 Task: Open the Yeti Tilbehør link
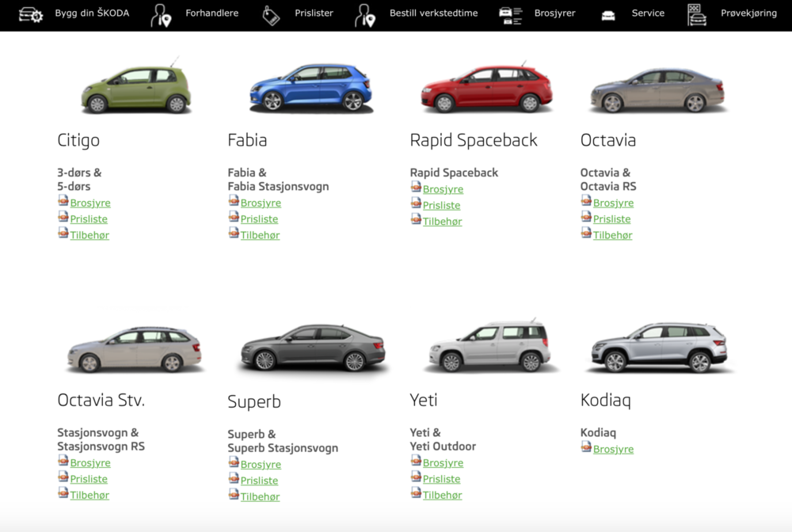point(442,496)
